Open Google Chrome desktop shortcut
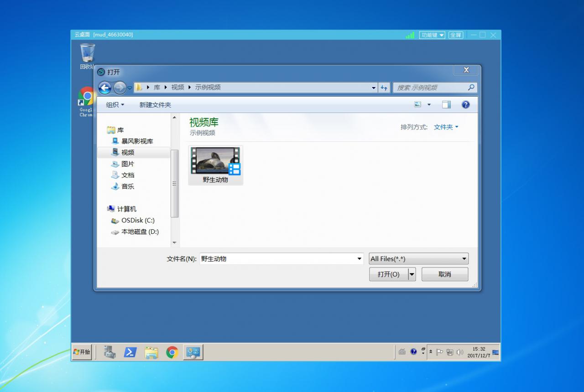 tap(86, 102)
